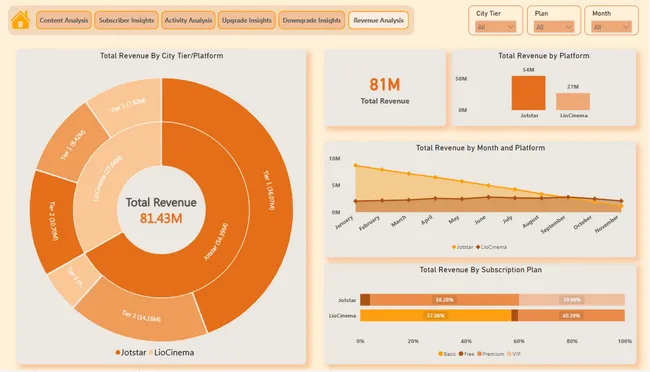650x372 pixels.
Task: Go to Activity Analysis tab
Action: [188, 20]
